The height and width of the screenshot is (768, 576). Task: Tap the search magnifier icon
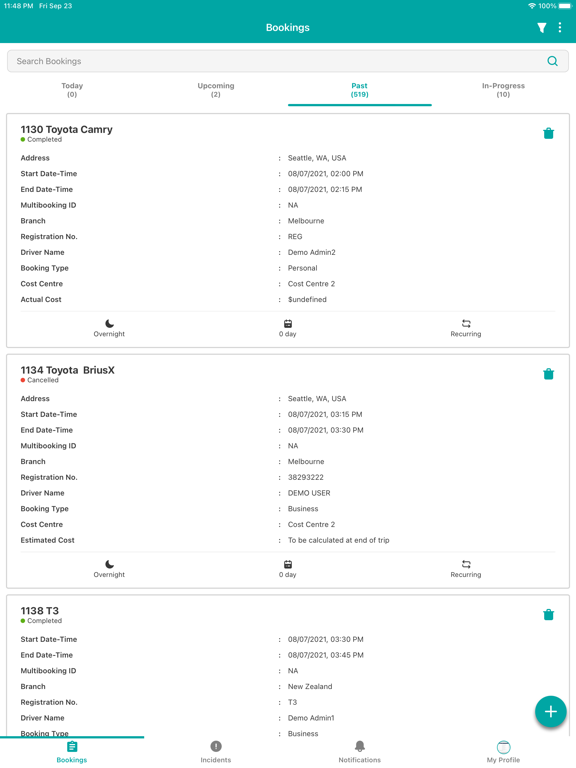(552, 61)
